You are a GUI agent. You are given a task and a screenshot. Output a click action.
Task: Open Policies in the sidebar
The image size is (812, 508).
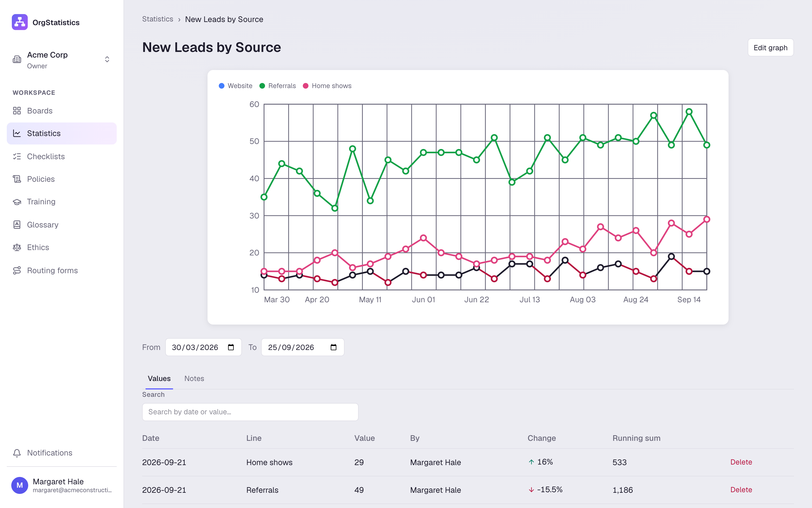click(62, 179)
